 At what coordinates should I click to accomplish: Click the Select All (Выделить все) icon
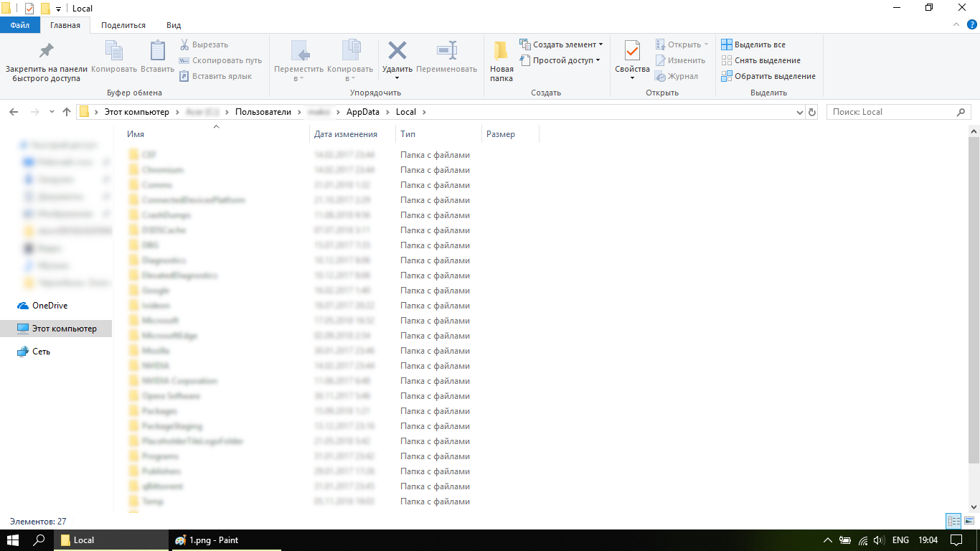click(x=727, y=44)
